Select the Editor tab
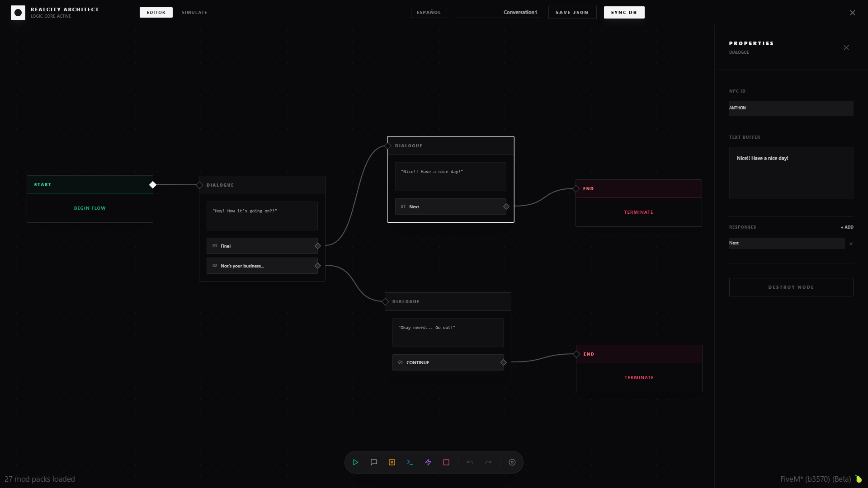The image size is (868, 488). [156, 12]
